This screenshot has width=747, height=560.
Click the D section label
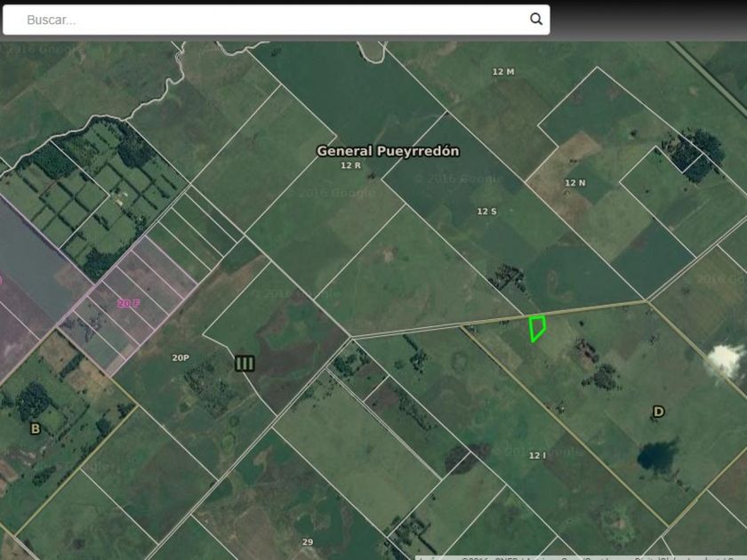tap(658, 412)
